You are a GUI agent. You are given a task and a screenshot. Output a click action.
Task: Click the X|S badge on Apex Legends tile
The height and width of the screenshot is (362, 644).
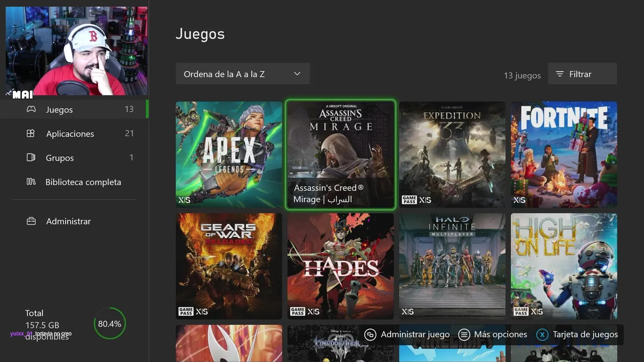click(184, 200)
